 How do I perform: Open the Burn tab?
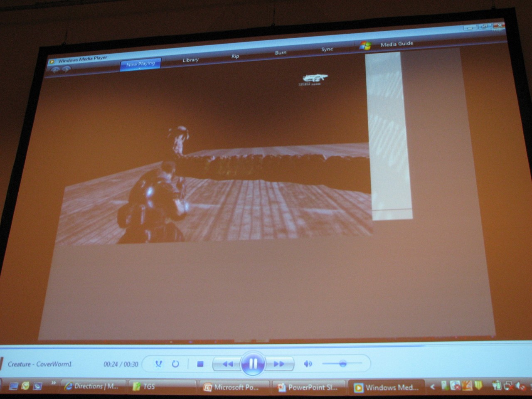[x=281, y=53]
